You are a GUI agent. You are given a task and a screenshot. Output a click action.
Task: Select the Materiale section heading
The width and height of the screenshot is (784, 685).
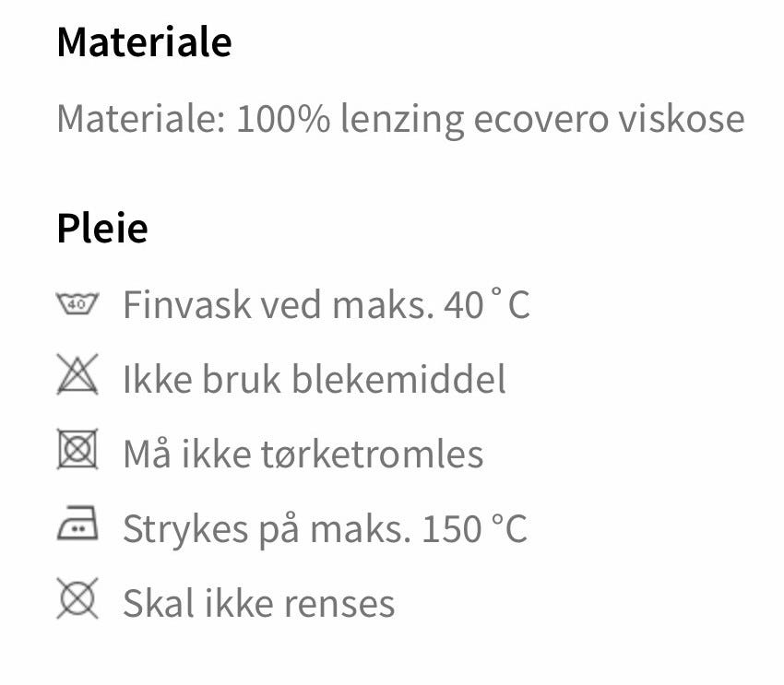[x=144, y=42]
